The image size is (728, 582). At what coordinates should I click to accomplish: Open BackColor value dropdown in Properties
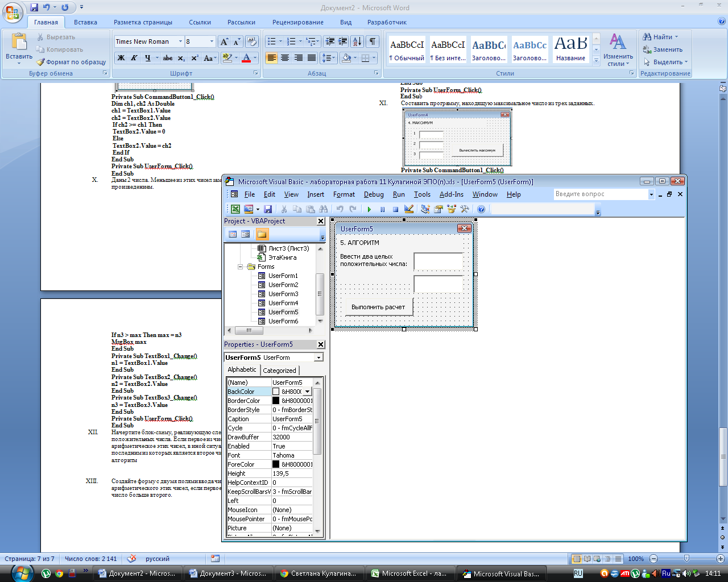308,392
